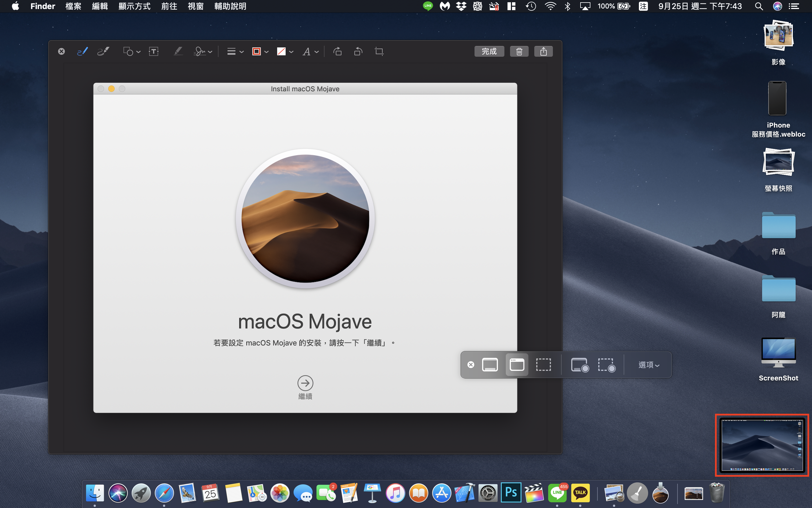Open the 檔案 menu

(x=73, y=6)
